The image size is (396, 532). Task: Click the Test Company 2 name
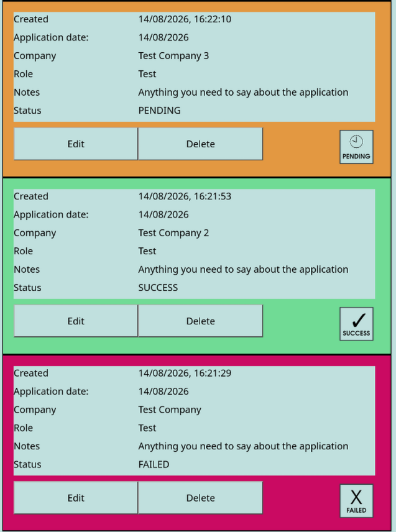(173, 233)
